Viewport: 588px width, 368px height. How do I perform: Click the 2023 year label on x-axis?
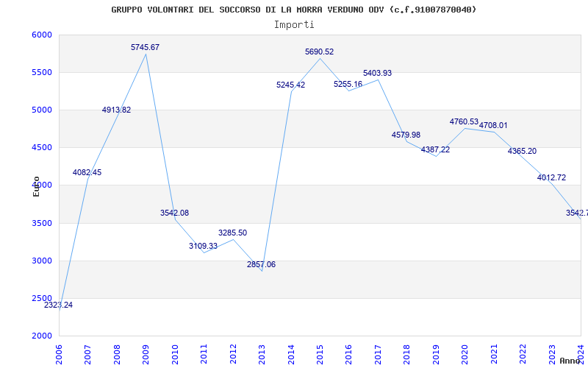pyautogui.click(x=552, y=354)
